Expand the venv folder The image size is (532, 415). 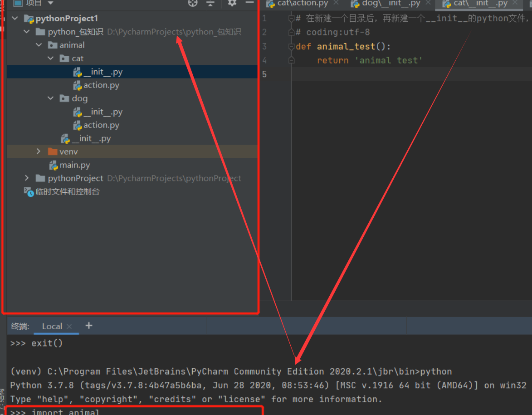click(39, 151)
